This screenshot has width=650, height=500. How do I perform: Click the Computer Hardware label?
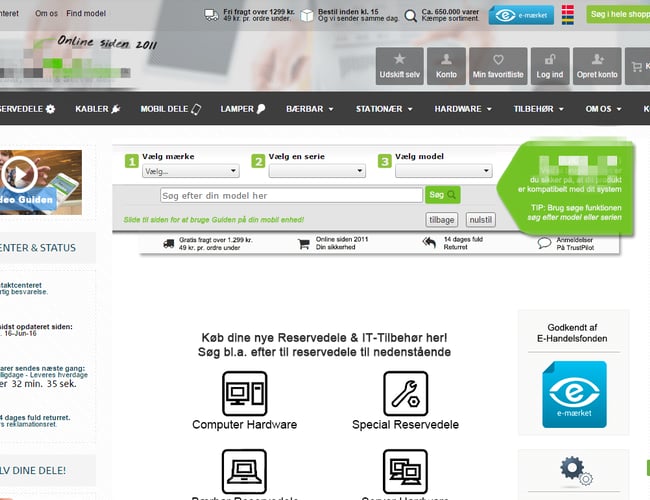pyautogui.click(x=245, y=425)
